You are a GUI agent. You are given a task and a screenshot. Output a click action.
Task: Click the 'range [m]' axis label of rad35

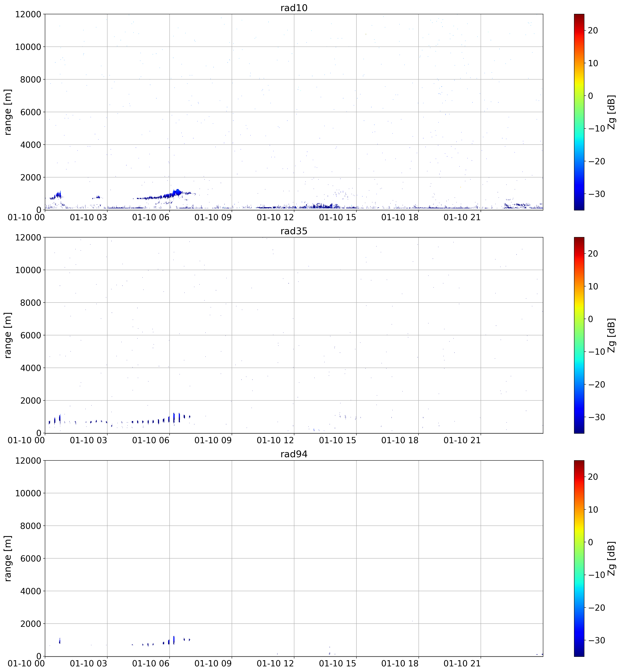8,335
